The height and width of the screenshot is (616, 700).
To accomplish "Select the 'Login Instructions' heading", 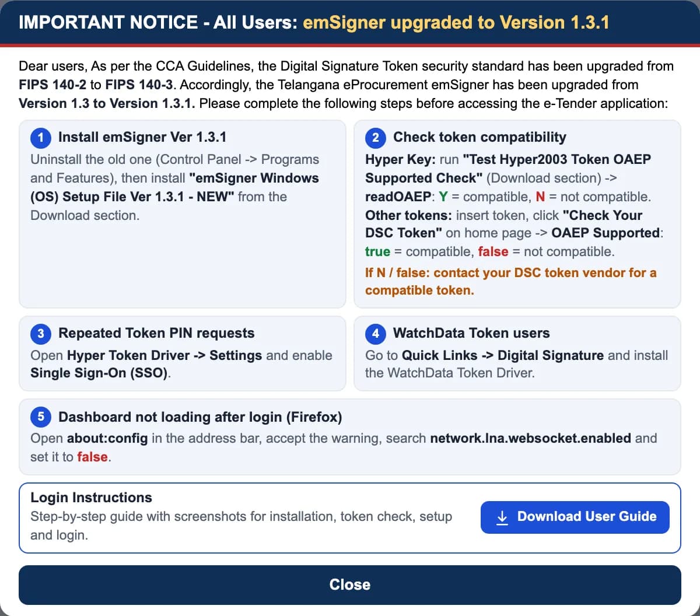I will coord(91,498).
